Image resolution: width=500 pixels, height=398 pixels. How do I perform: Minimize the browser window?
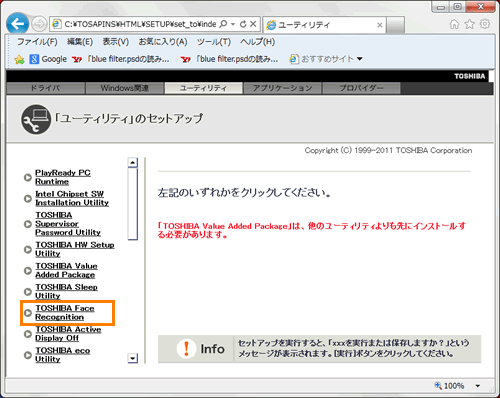441,7
